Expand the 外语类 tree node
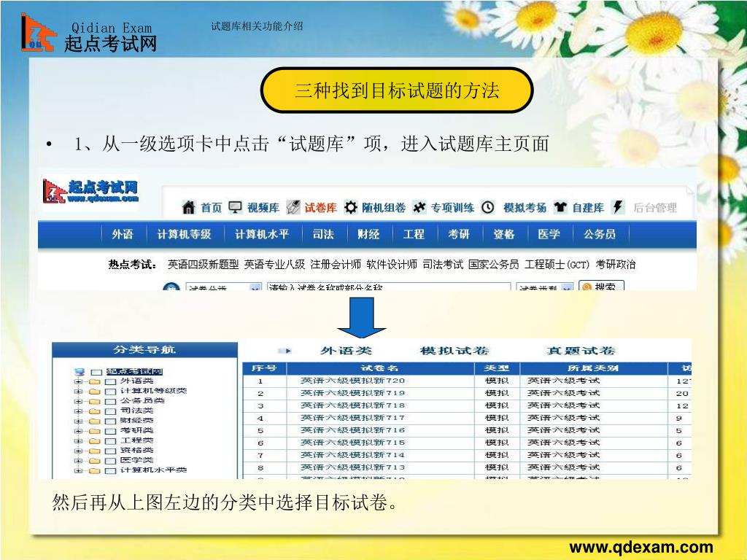The height and width of the screenshot is (560, 747). (78, 382)
